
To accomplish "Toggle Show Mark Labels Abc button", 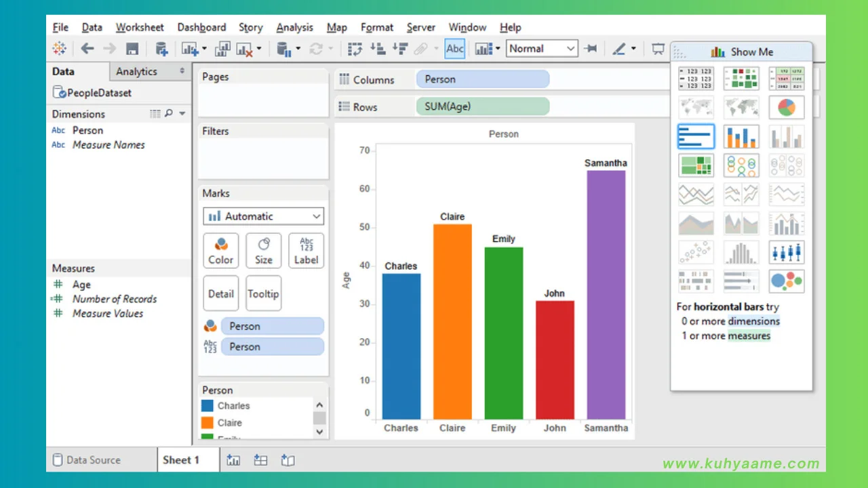I will pyautogui.click(x=455, y=49).
